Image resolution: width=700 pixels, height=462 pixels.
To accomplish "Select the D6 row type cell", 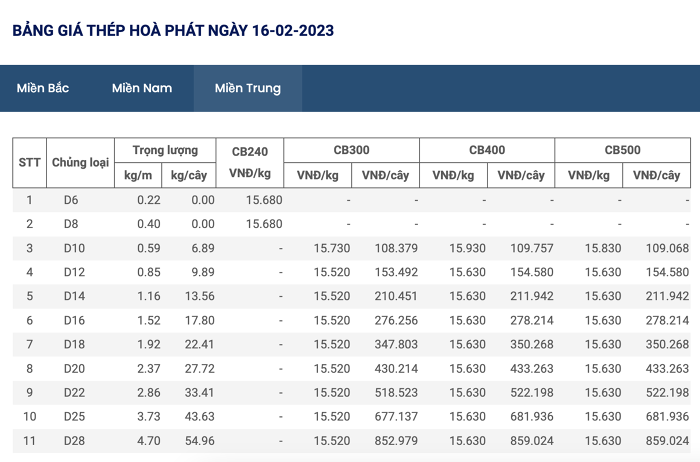I will click(71, 200).
